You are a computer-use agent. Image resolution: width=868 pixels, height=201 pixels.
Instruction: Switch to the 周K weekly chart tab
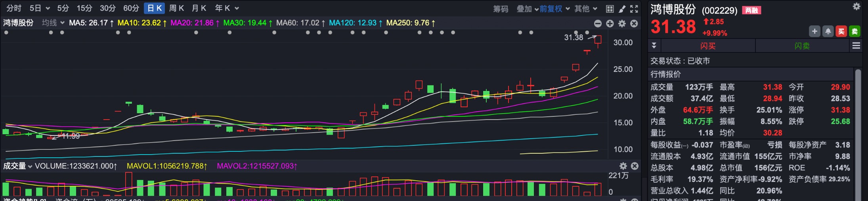pyautogui.click(x=176, y=8)
